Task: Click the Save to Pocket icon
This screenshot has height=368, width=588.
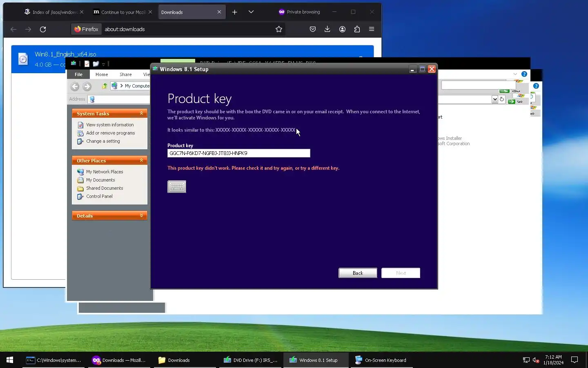Action: (x=313, y=29)
